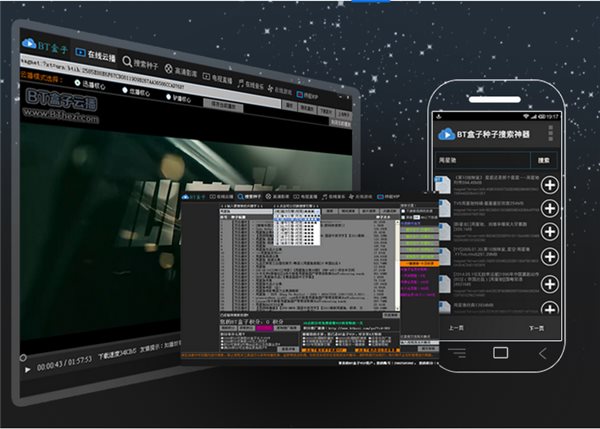Open the 高清影库 tab in the tablet window

[181, 71]
